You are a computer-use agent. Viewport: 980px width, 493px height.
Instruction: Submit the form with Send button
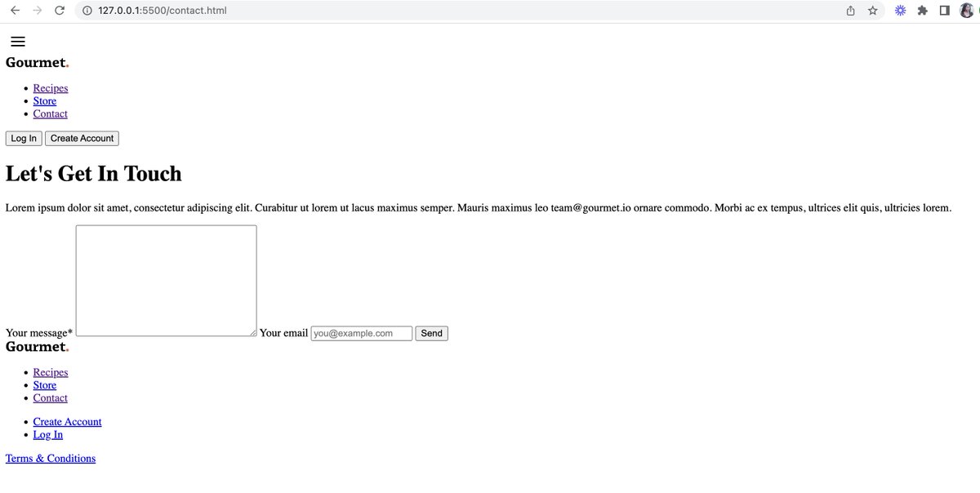432,333
